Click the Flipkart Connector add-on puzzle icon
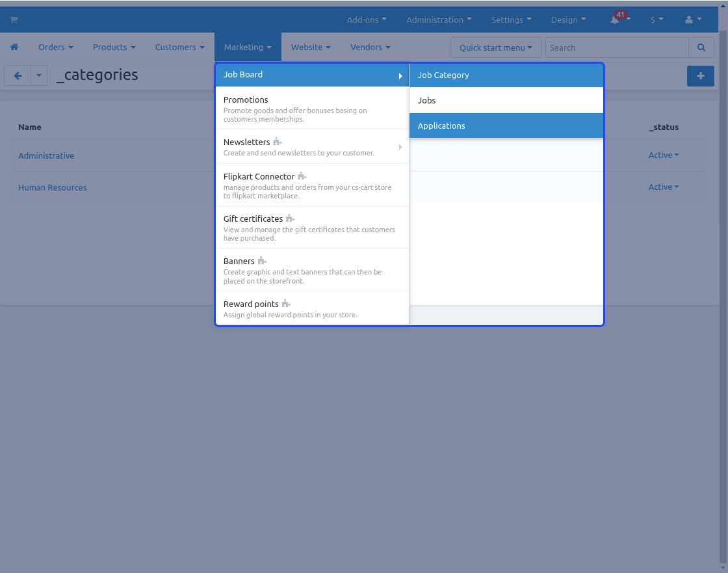Image resolution: width=728 pixels, height=573 pixels. pyautogui.click(x=302, y=176)
